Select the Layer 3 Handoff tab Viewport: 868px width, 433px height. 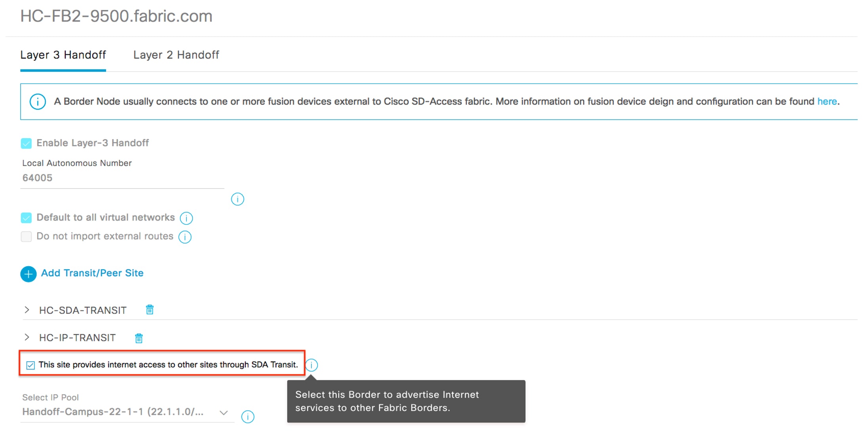point(63,55)
